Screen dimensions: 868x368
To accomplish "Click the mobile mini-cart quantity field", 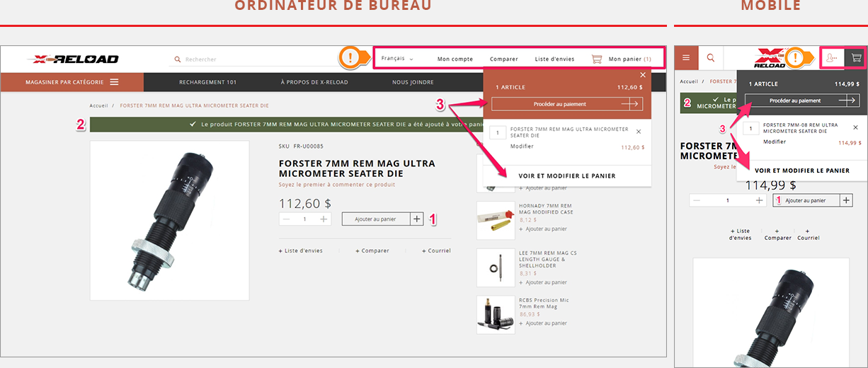I will pos(751,129).
